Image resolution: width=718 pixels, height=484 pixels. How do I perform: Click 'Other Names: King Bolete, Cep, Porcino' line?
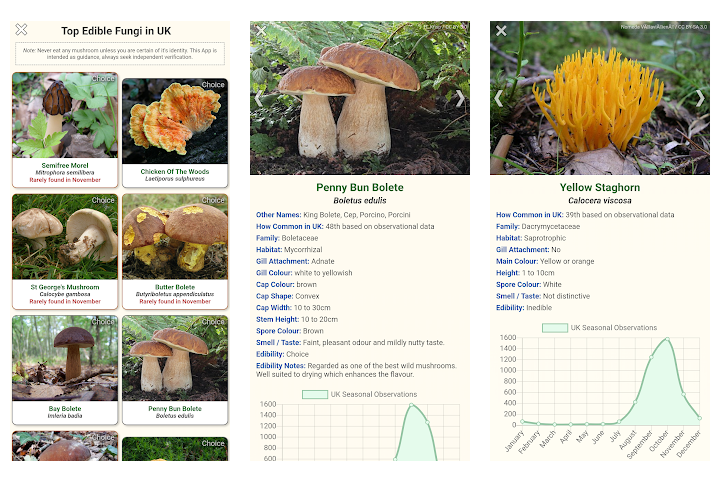pyautogui.click(x=333, y=215)
